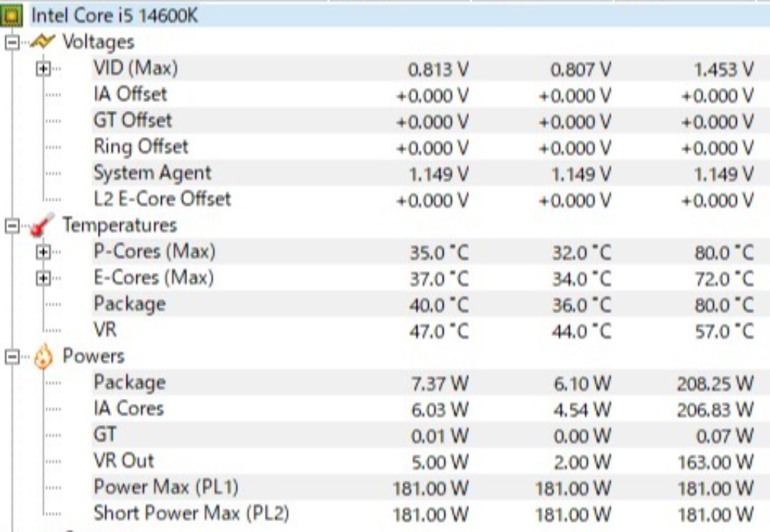Select the Package temperature row label
This screenshot has height=532, width=770.
click(129, 304)
